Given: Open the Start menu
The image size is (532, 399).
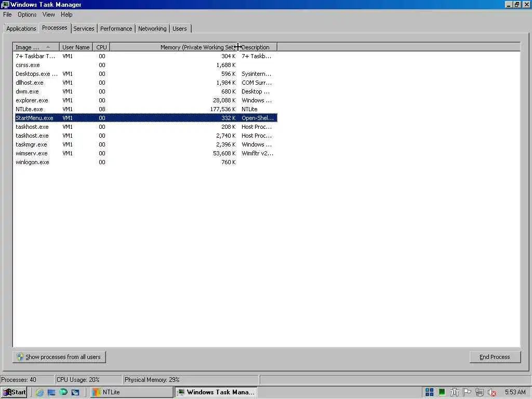Looking at the screenshot, I should click(x=14, y=392).
